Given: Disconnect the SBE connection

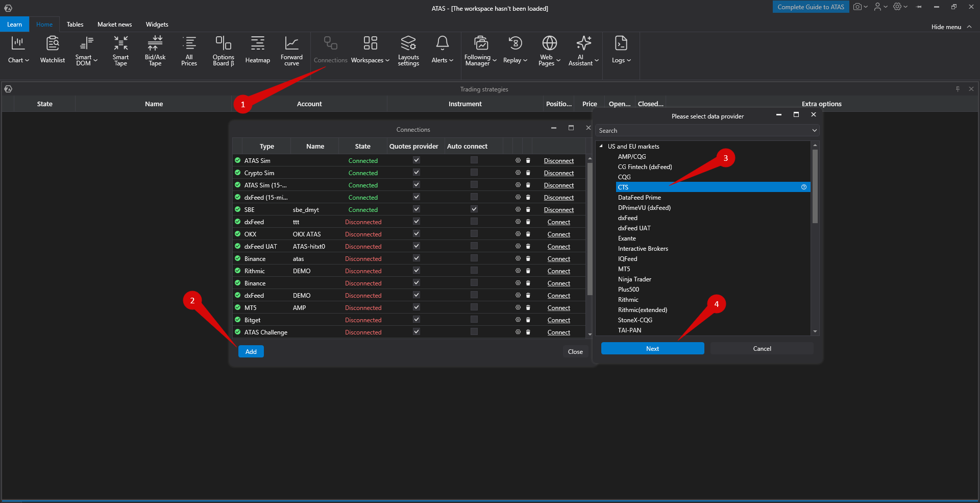Looking at the screenshot, I should pos(559,209).
